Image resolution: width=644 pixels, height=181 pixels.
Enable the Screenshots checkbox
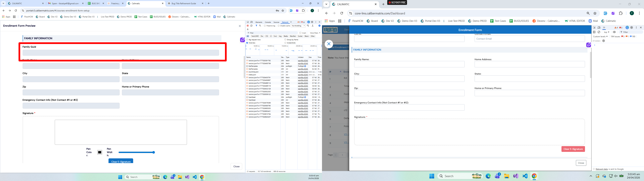[x=285, y=43]
